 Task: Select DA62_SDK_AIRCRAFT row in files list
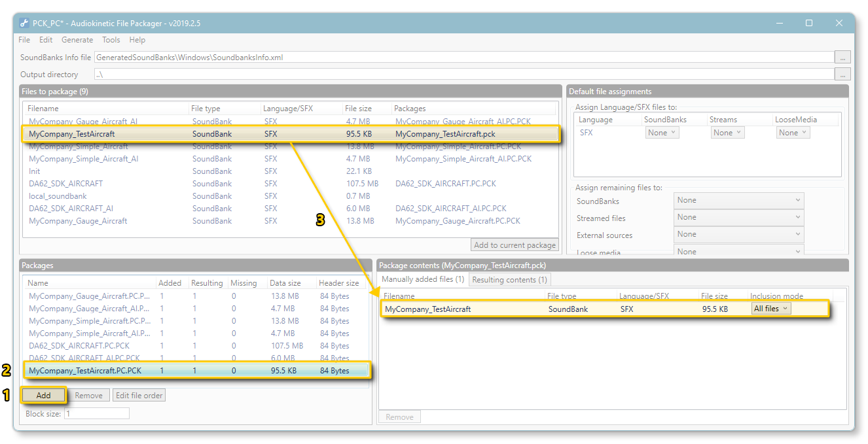point(65,184)
